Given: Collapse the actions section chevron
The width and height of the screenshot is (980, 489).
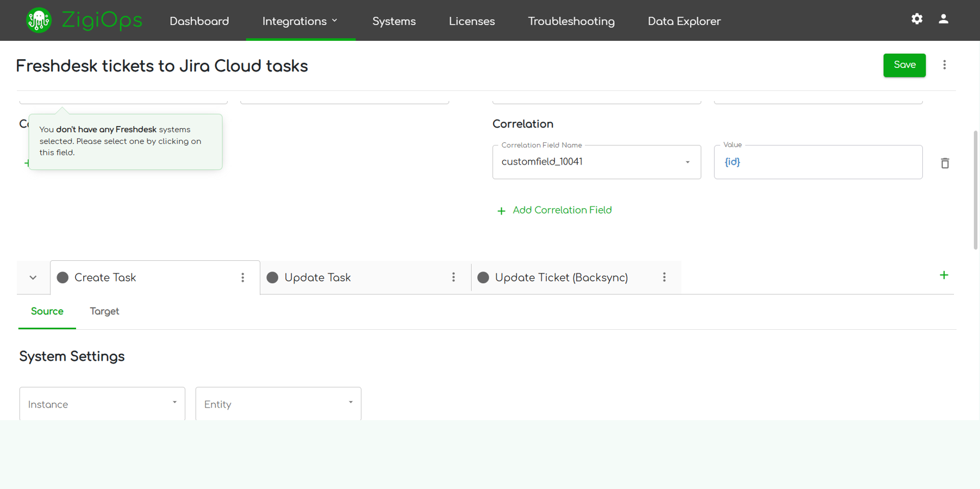Looking at the screenshot, I should tap(33, 278).
